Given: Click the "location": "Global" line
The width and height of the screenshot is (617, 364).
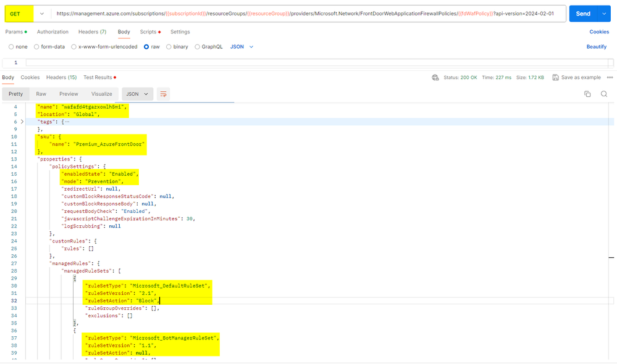Looking at the screenshot, I should (69, 114).
